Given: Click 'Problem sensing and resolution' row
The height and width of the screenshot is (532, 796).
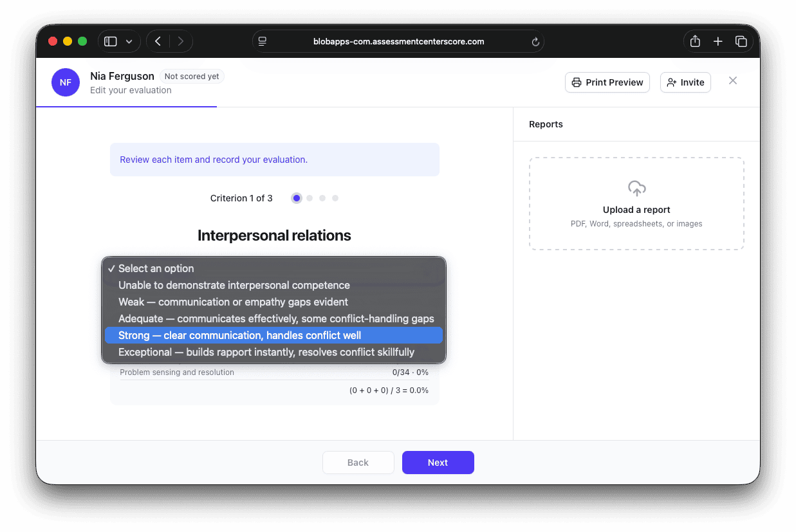Looking at the screenshot, I should (x=274, y=372).
